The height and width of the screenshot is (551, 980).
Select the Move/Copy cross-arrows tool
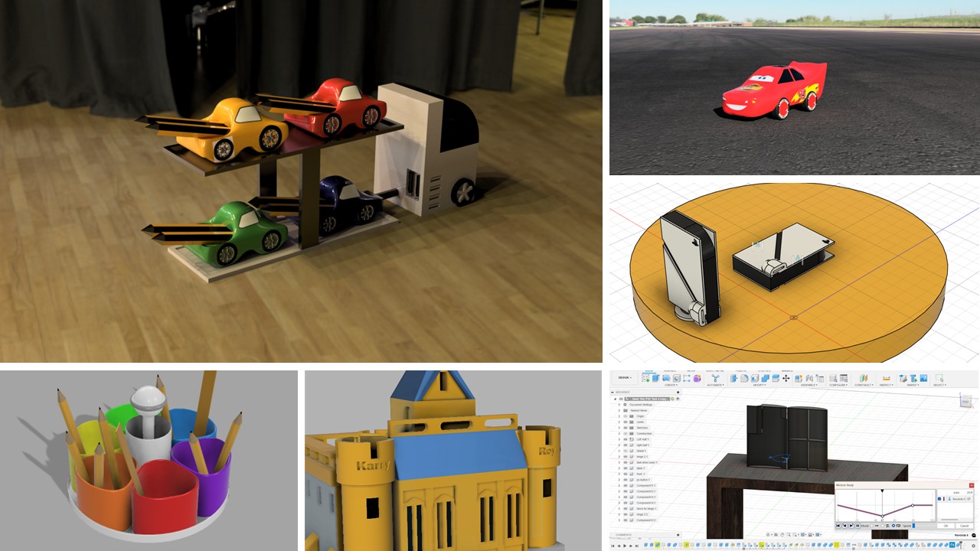coord(786,378)
